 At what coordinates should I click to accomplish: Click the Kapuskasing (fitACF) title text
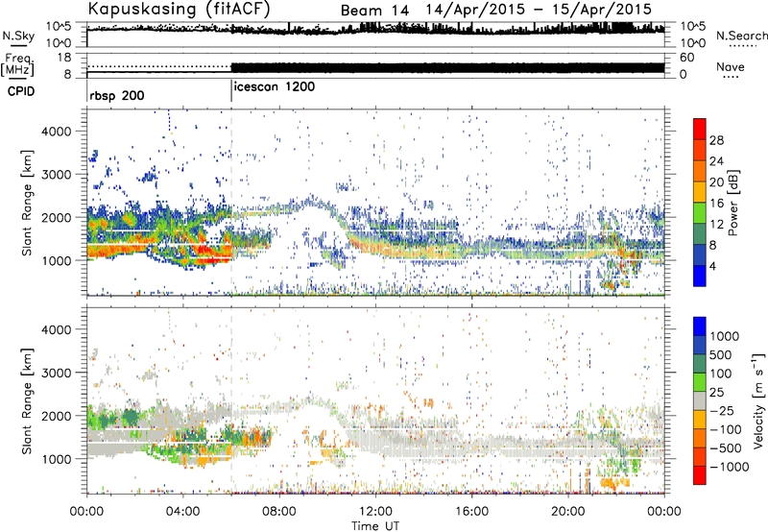(x=179, y=9)
